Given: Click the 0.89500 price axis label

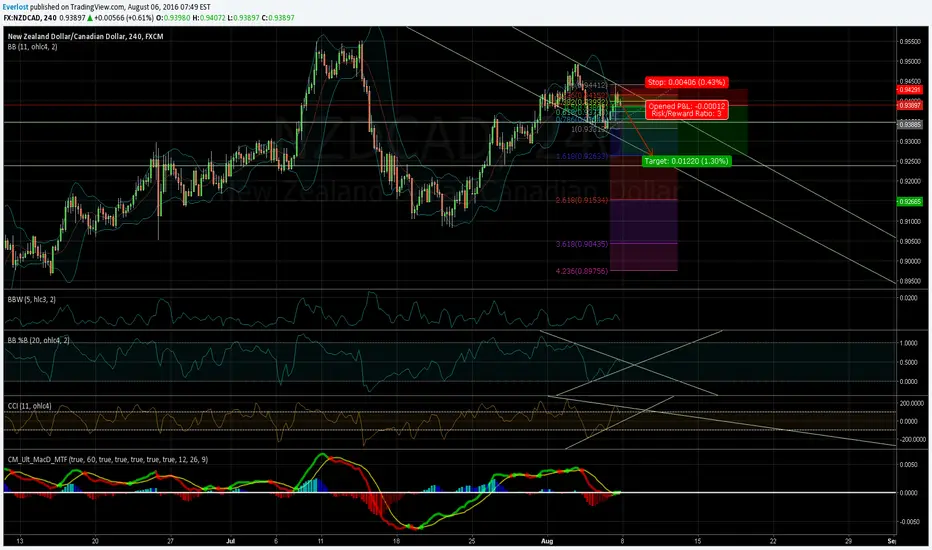Looking at the screenshot, I should [910, 281].
